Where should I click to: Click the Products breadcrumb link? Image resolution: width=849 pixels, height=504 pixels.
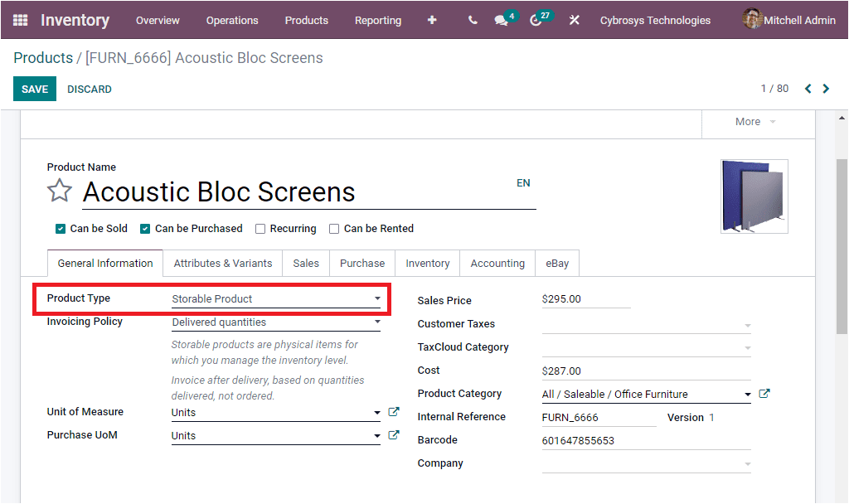coord(43,58)
